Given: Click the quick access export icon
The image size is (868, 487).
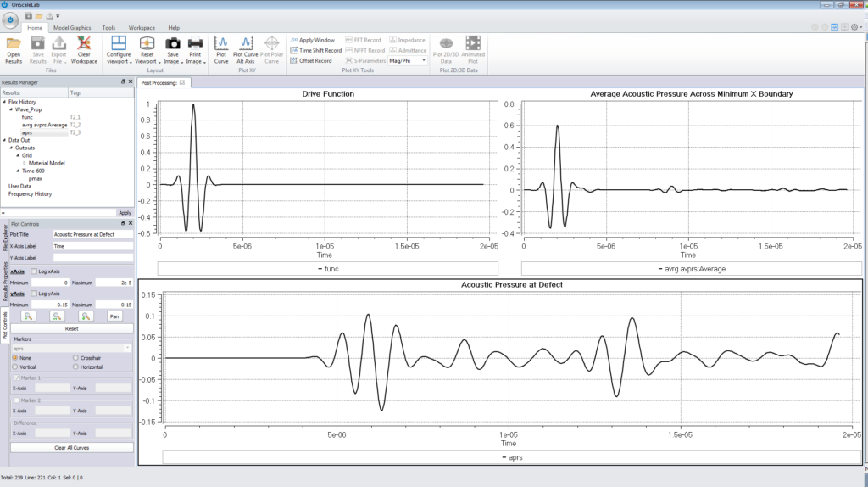Looking at the screenshot, I should point(49,16).
